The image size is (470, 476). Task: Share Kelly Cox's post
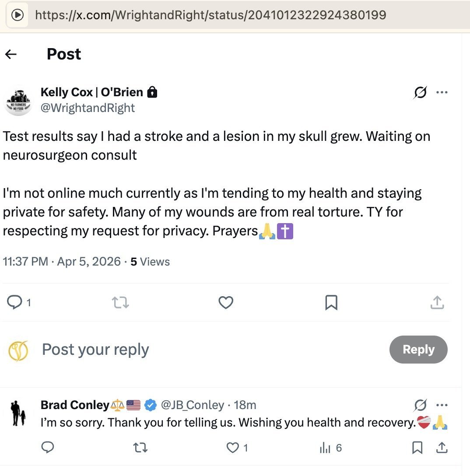click(x=437, y=302)
